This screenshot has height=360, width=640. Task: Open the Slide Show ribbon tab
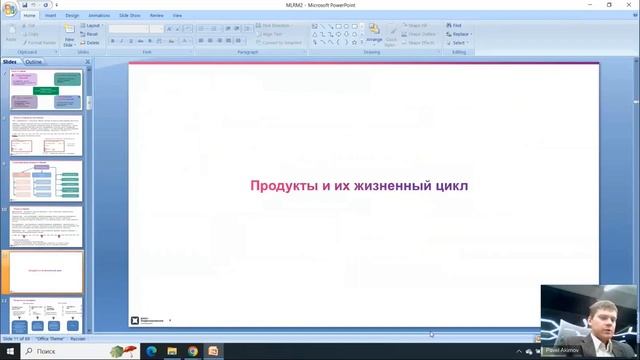coord(130,16)
